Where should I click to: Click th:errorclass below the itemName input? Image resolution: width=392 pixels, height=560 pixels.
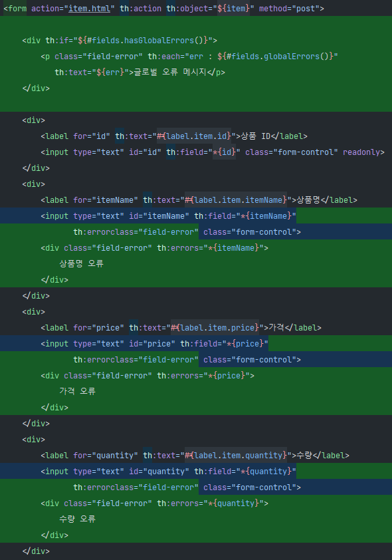[x=136, y=232]
